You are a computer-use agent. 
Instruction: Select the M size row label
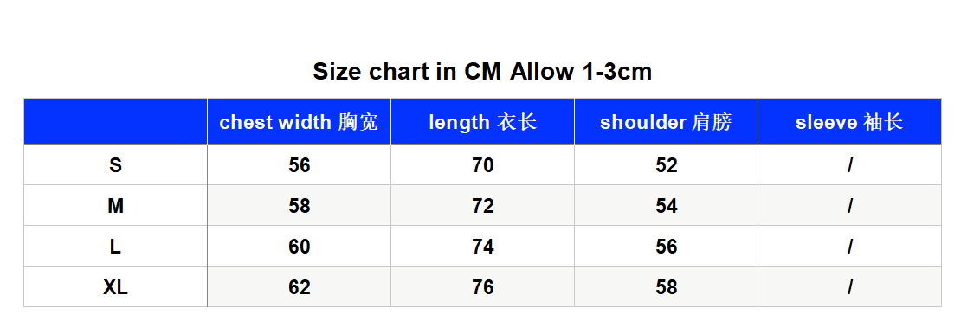(x=116, y=205)
